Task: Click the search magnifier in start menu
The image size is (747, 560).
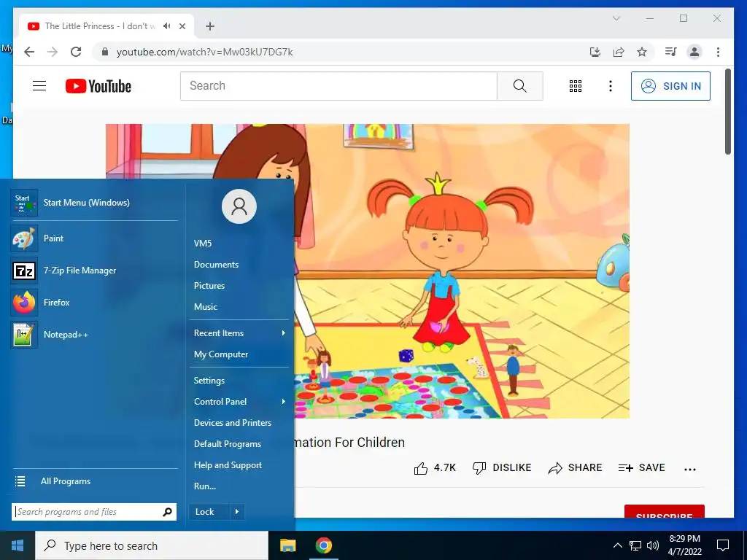Action: coord(167,512)
